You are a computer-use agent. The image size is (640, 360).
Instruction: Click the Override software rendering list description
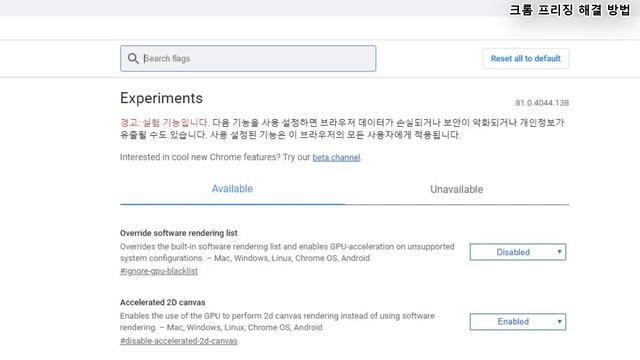(287, 252)
